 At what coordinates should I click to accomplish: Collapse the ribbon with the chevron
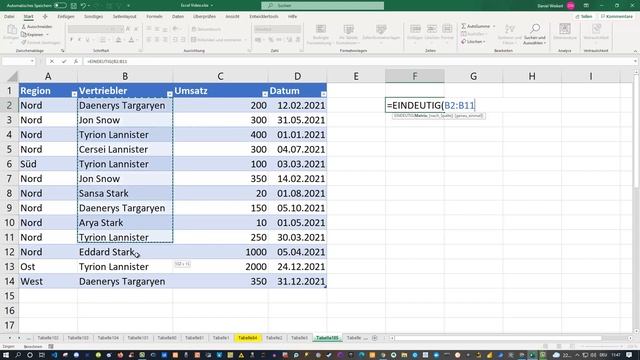coord(635,51)
